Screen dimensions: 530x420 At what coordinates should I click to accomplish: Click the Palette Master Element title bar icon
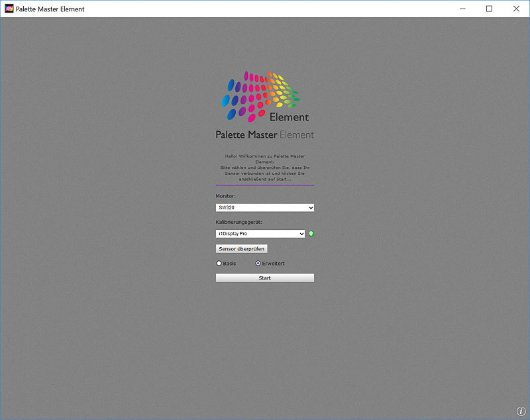(9, 9)
